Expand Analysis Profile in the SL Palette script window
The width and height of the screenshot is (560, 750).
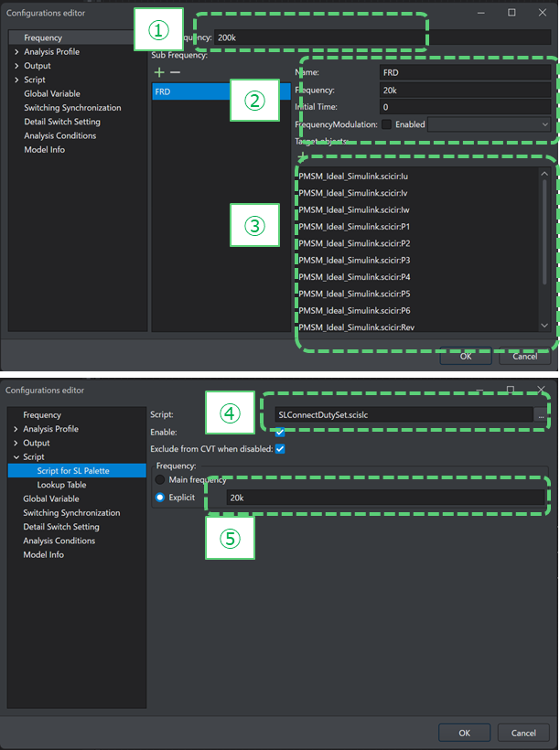(16, 429)
